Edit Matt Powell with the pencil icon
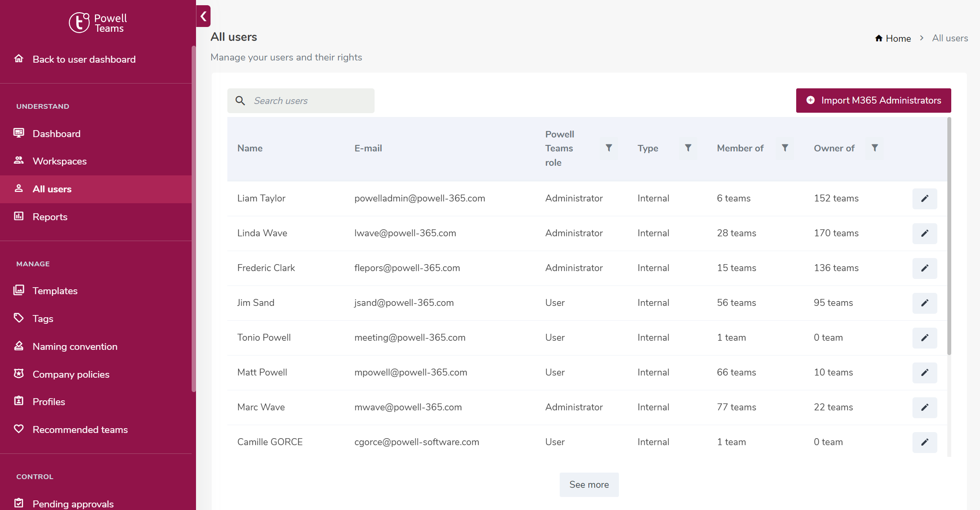The height and width of the screenshot is (510, 980). pos(925,372)
